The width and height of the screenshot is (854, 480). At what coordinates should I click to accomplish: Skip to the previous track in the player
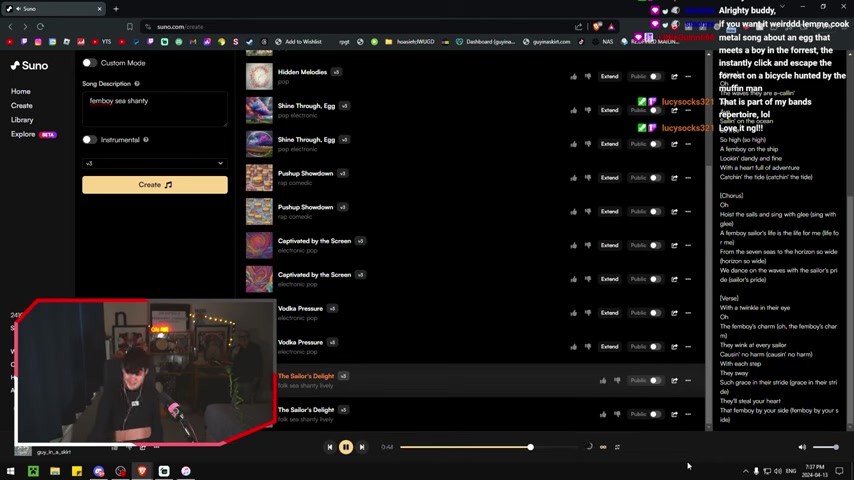(x=330, y=447)
